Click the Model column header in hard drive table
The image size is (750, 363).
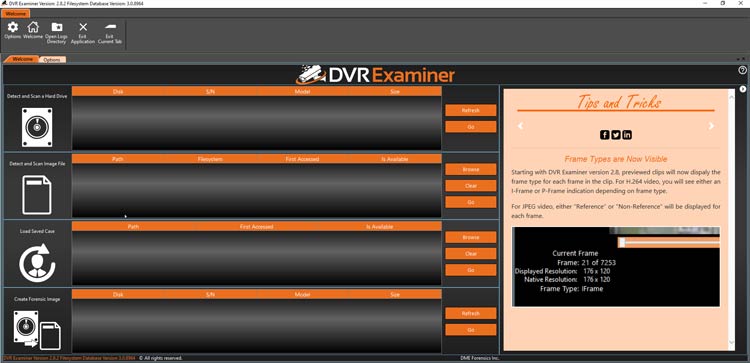pos(303,91)
